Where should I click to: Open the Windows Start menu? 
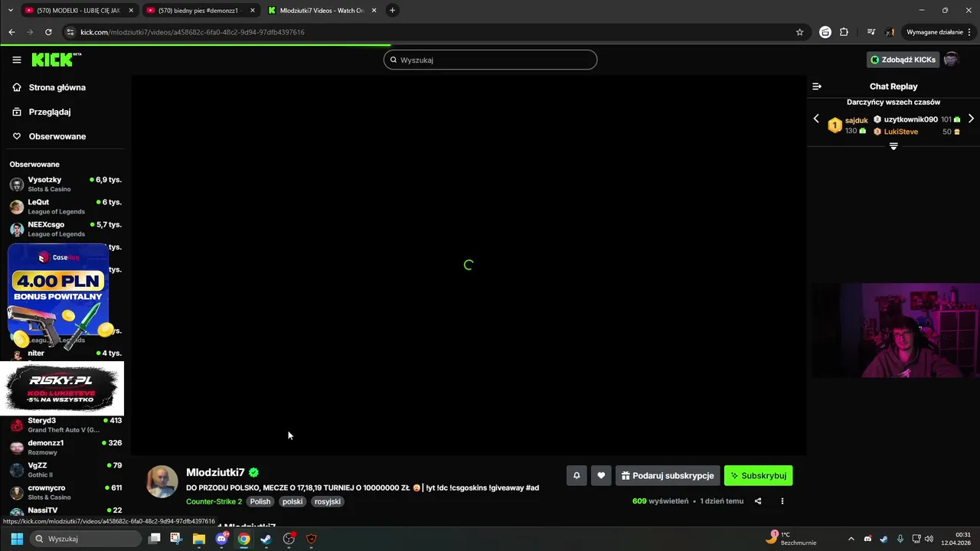pos(17,539)
